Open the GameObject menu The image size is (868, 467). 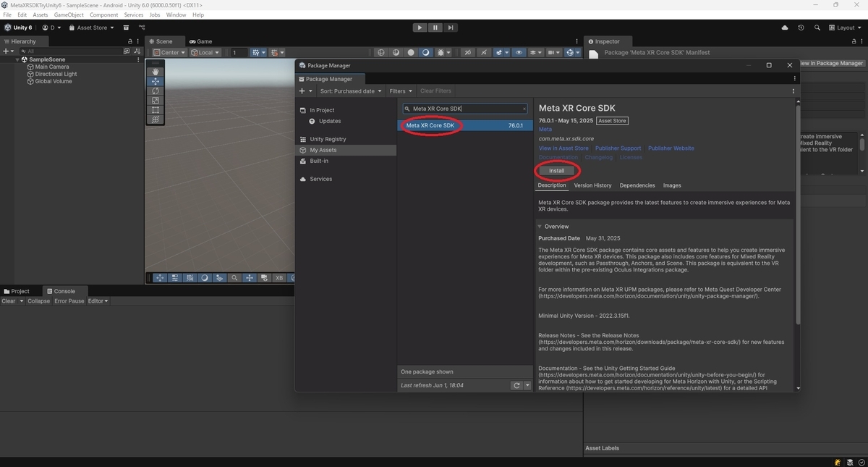[x=69, y=14]
